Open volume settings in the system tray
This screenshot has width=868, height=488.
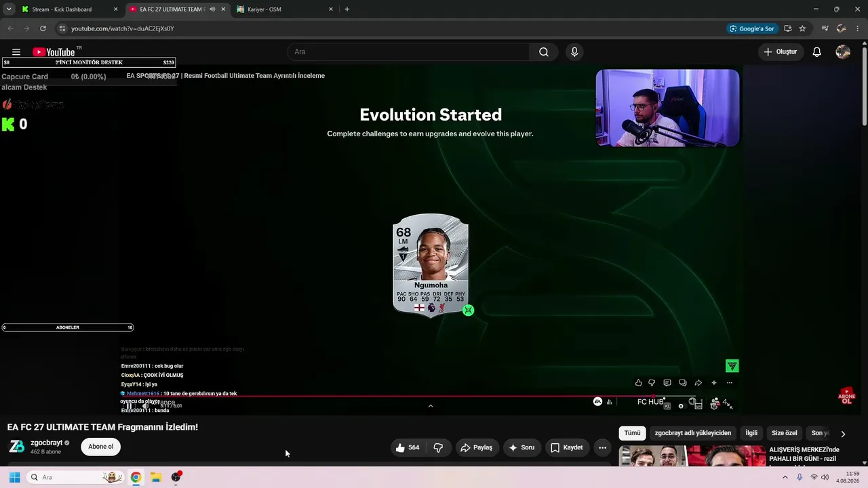pos(825,477)
